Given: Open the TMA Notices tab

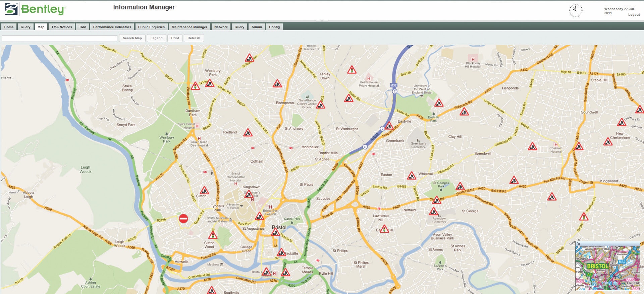Looking at the screenshot, I should point(62,27).
